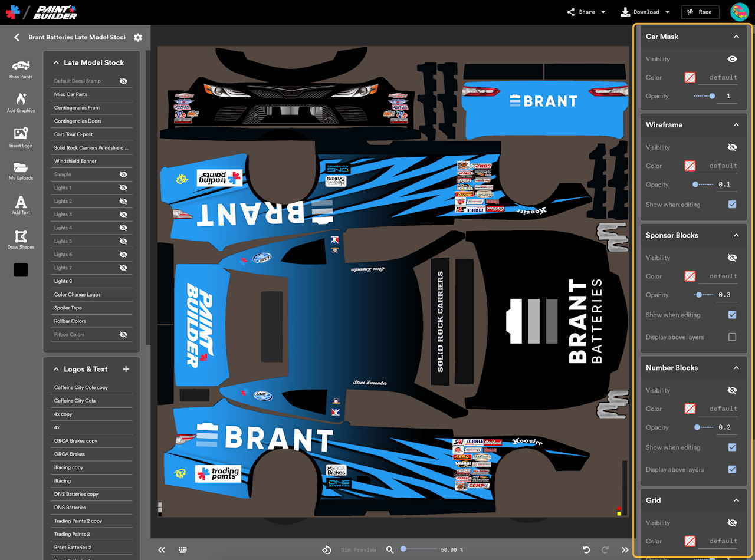Toggle Grid visibility eye
Screen dimensions: 755x560
click(x=732, y=523)
